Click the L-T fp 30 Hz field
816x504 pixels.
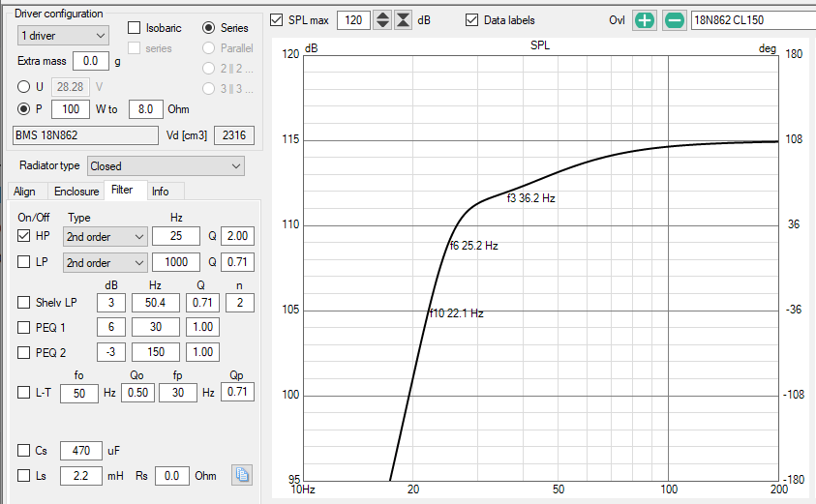[x=178, y=393]
